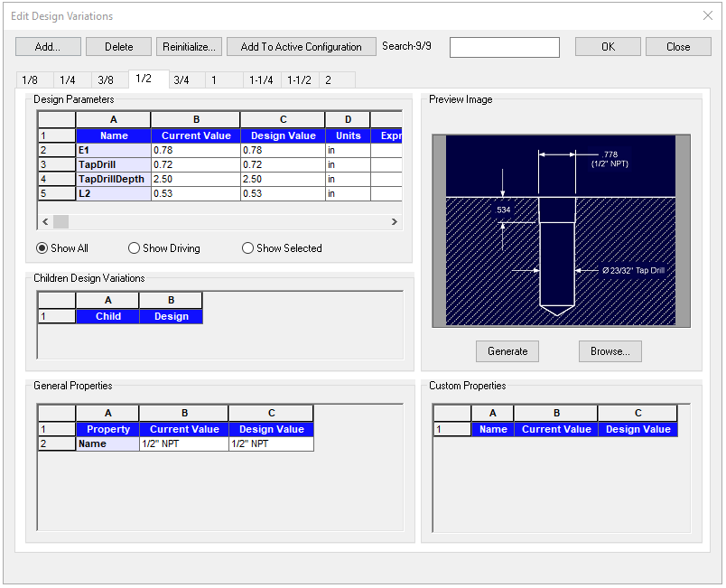Edit the Name design value 1/2" NPT
This screenshot has height=588, width=726.
coord(271,444)
